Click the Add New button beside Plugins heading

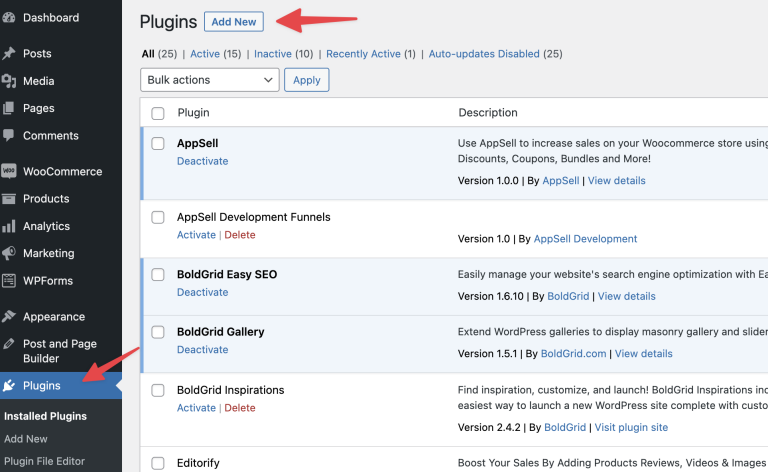tap(234, 22)
